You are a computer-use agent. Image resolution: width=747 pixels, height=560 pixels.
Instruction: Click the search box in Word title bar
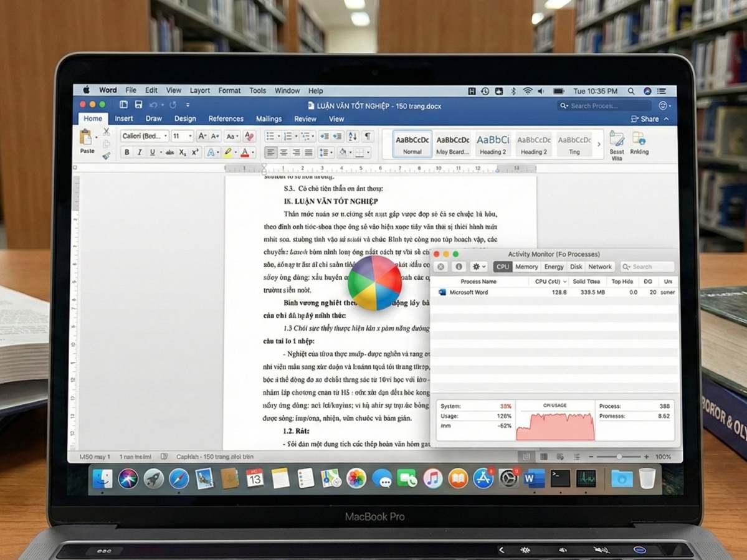click(604, 106)
